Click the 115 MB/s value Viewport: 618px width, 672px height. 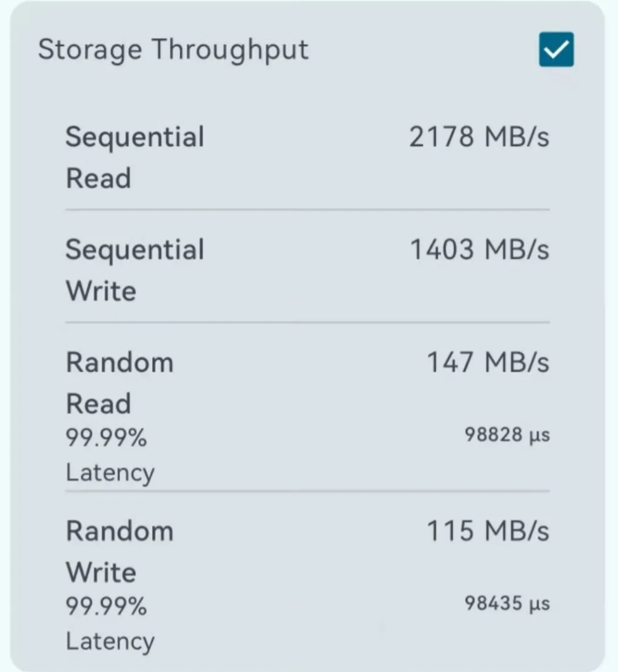point(488,531)
